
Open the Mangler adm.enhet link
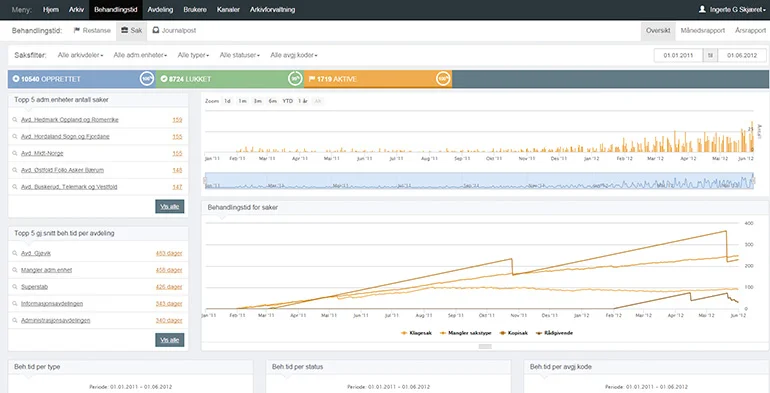pyautogui.click(x=47, y=270)
